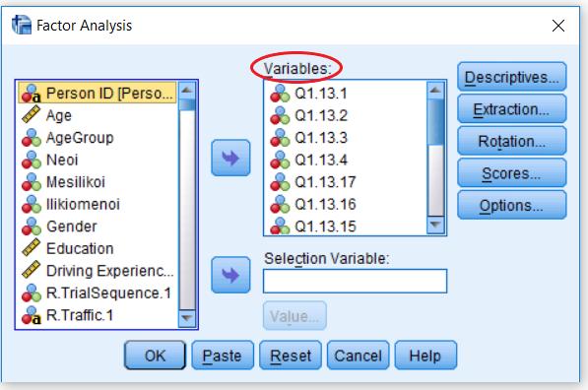Select the Age scale variable ruler icon

[x=31, y=115]
